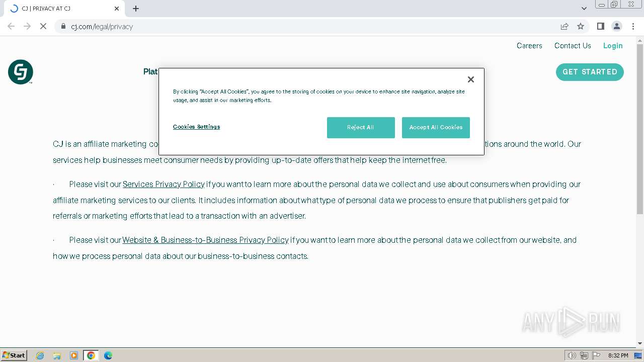Close the cookie consent dialog
Viewport: 644px width, 362px height.
pos(471,79)
